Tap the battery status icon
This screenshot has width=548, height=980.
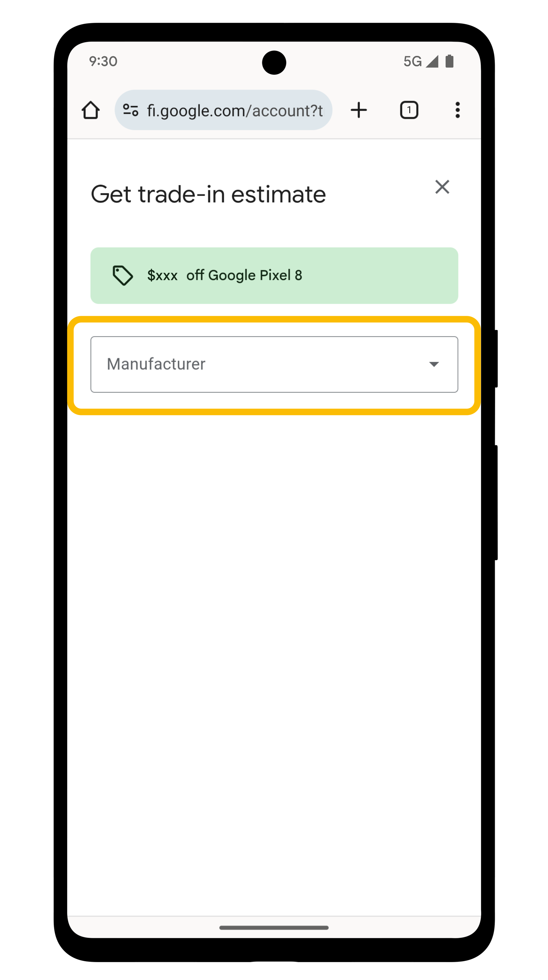coord(449,61)
